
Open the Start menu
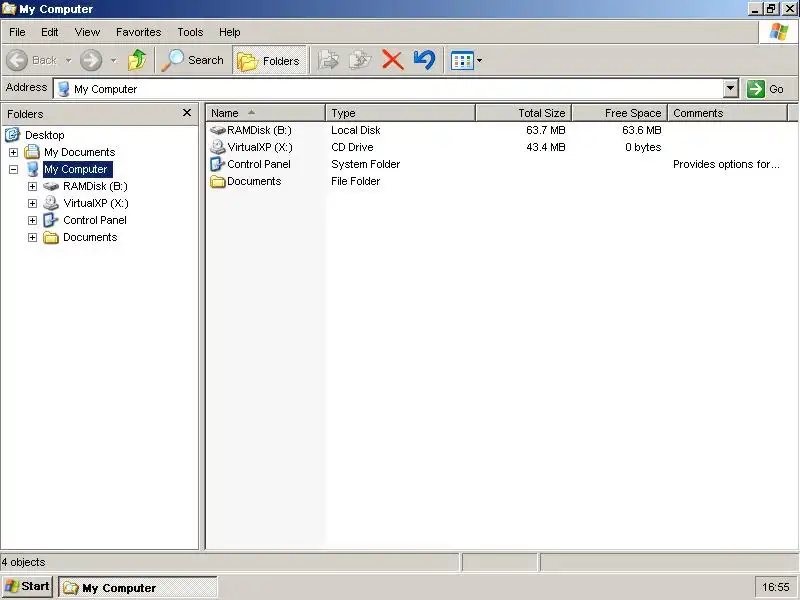pos(27,587)
